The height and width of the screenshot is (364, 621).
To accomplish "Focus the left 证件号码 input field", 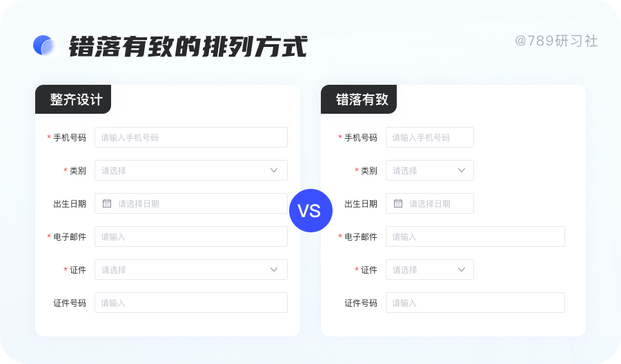I will (191, 303).
